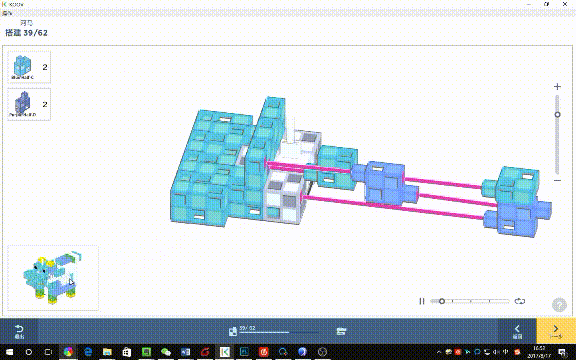Viewport: 576px width, 360px height.
Task: Click the finished robot model preview
Action: click(53, 278)
